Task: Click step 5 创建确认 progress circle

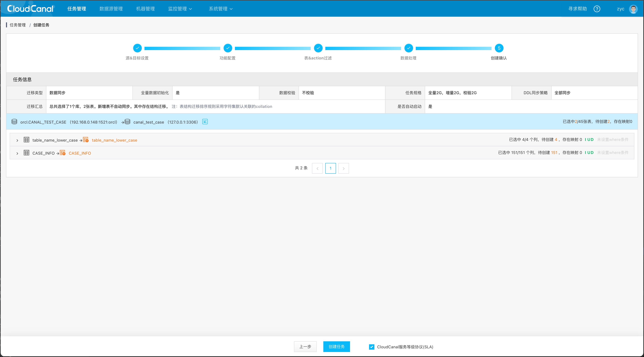Action: [x=499, y=48]
